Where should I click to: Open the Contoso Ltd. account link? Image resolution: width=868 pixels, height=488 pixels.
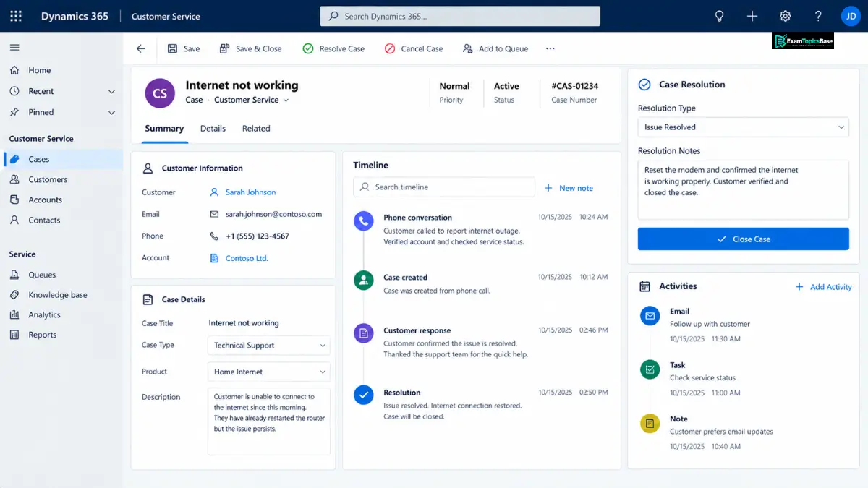[x=247, y=258]
